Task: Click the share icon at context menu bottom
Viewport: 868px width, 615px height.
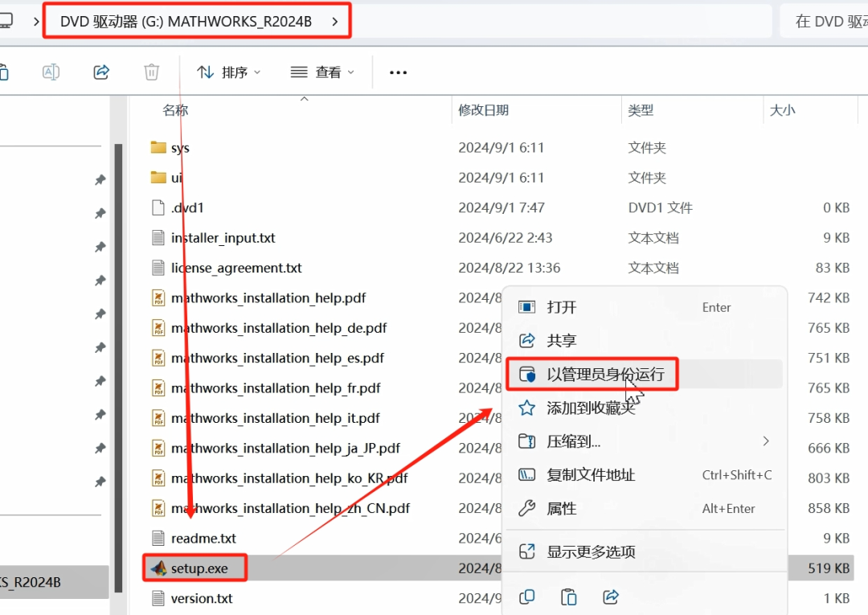Action: (611, 597)
